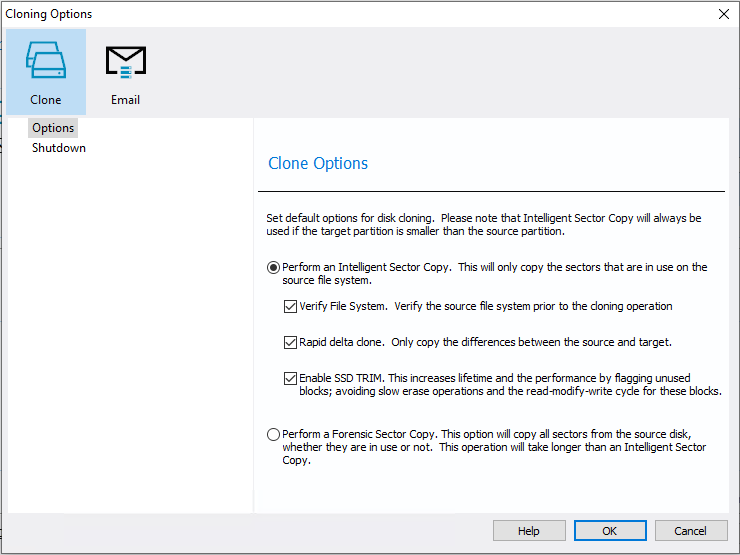The height and width of the screenshot is (555, 740).
Task: Click the Cloning Options title bar
Action: pos(300,14)
